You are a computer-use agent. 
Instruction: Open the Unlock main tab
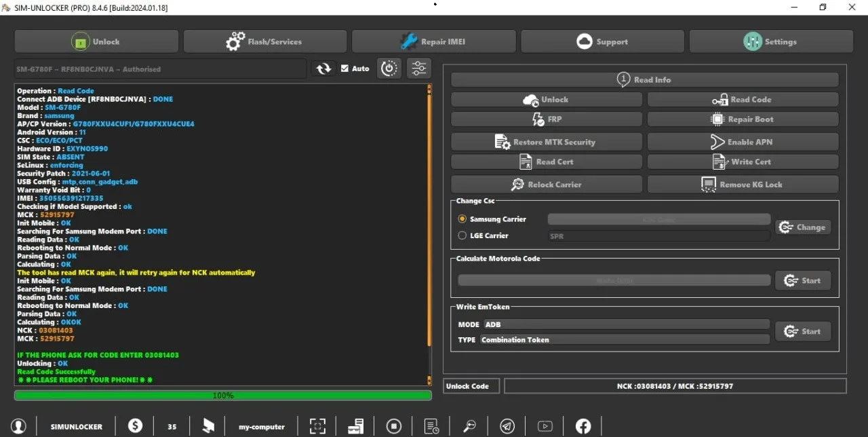click(96, 41)
